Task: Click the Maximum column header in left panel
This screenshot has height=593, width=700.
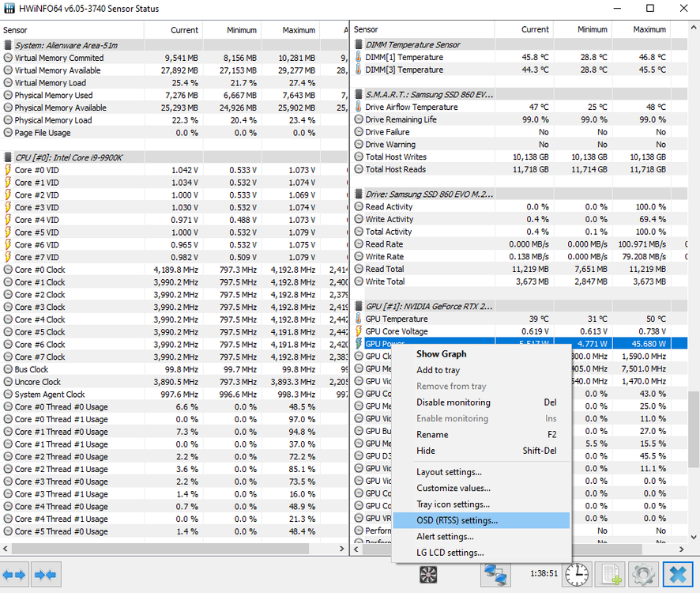Action: (x=299, y=30)
